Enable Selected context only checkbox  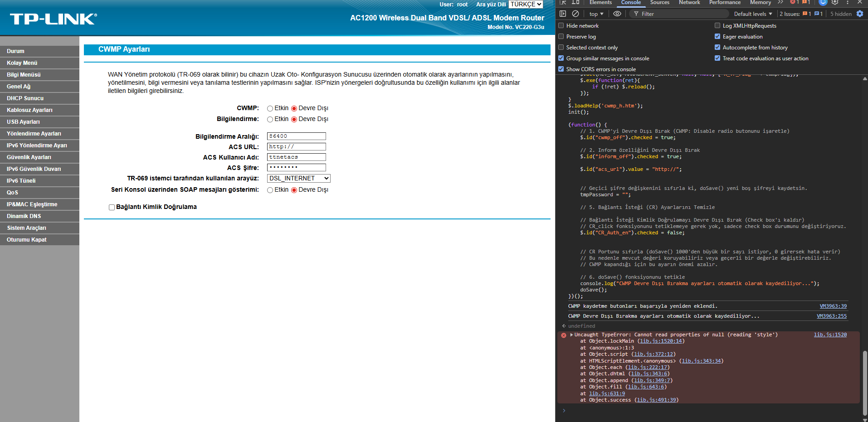tap(561, 48)
